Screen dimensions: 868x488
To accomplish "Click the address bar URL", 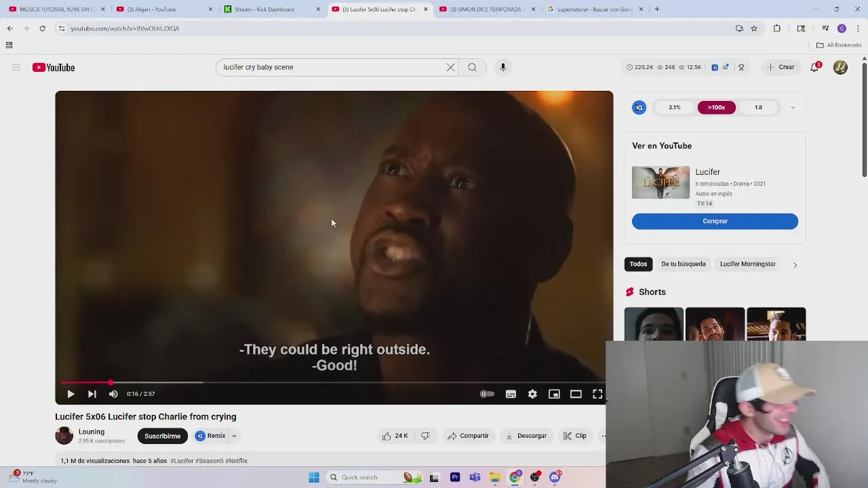I will coord(125,28).
